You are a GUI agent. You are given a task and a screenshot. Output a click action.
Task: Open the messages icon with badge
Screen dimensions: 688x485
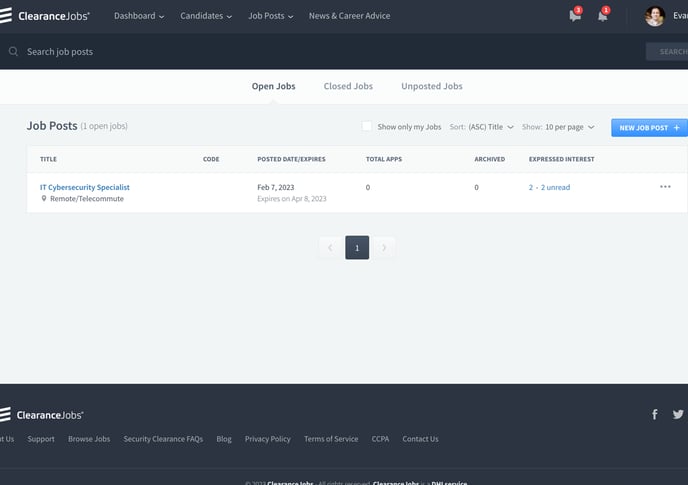[575, 15]
